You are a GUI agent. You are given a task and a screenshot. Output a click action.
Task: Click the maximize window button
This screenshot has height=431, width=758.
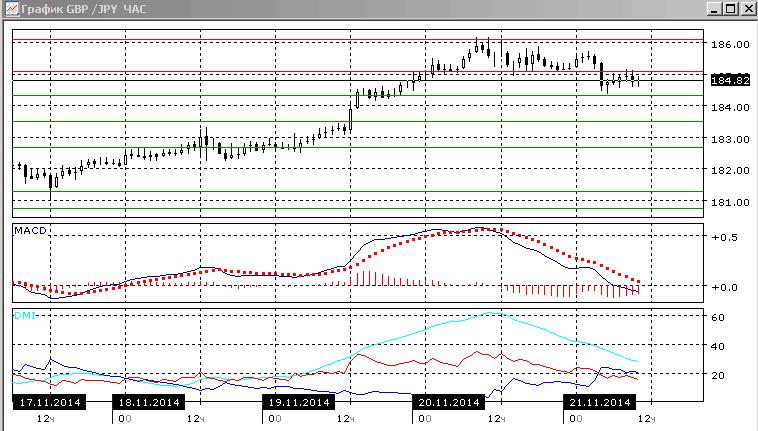[x=730, y=9]
